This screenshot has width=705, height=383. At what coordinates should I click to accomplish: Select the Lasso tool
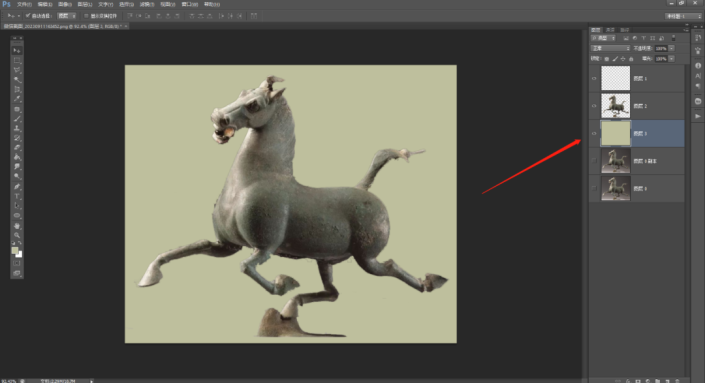coord(17,70)
